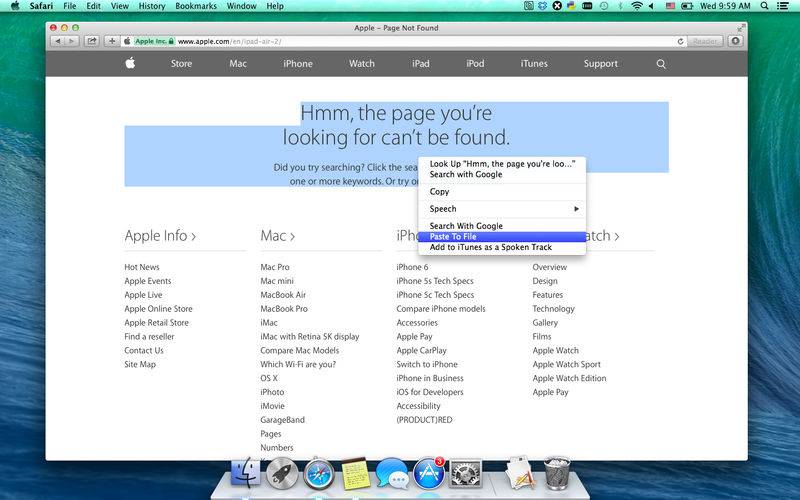The image size is (800, 500).
Task: Open the Site Map link
Action: [x=140, y=364]
